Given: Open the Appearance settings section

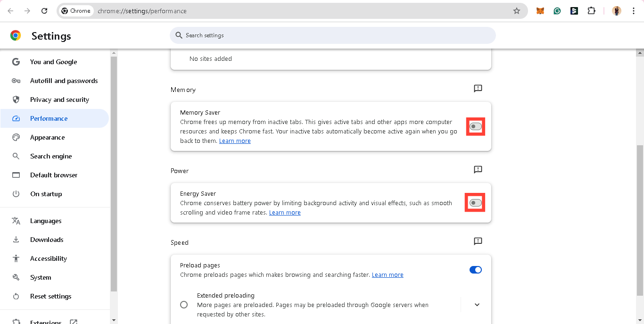Looking at the screenshot, I should [48, 137].
